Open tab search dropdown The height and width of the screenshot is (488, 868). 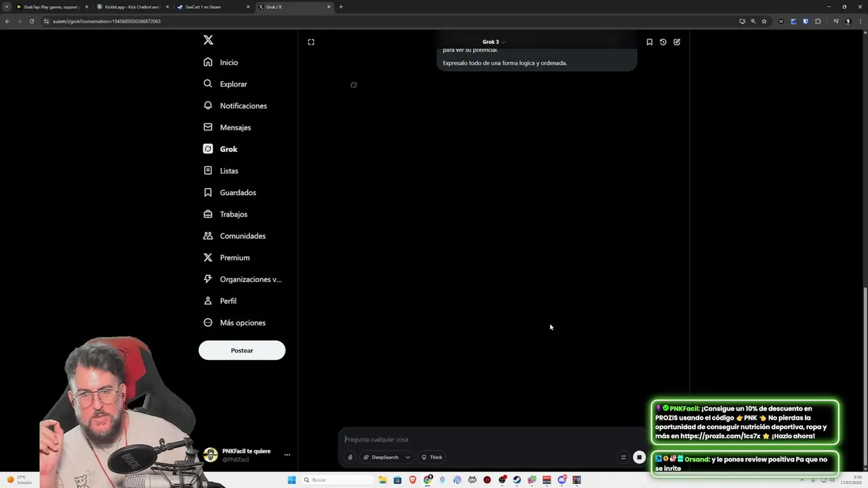click(7, 7)
